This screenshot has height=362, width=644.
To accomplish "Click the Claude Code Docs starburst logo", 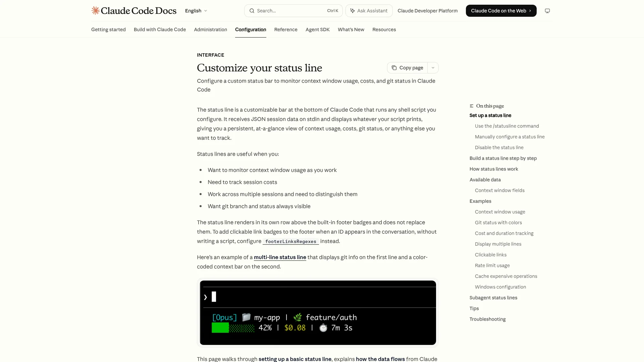I will (x=95, y=11).
